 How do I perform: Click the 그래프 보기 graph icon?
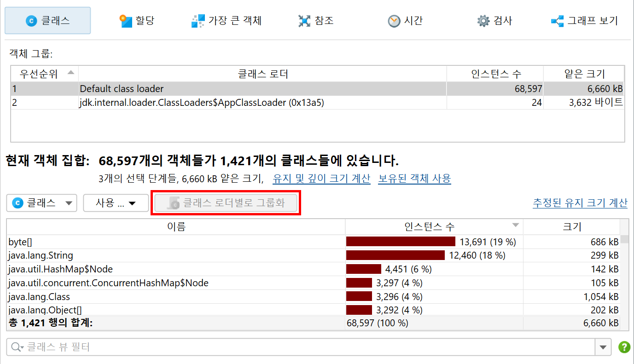[x=558, y=21]
